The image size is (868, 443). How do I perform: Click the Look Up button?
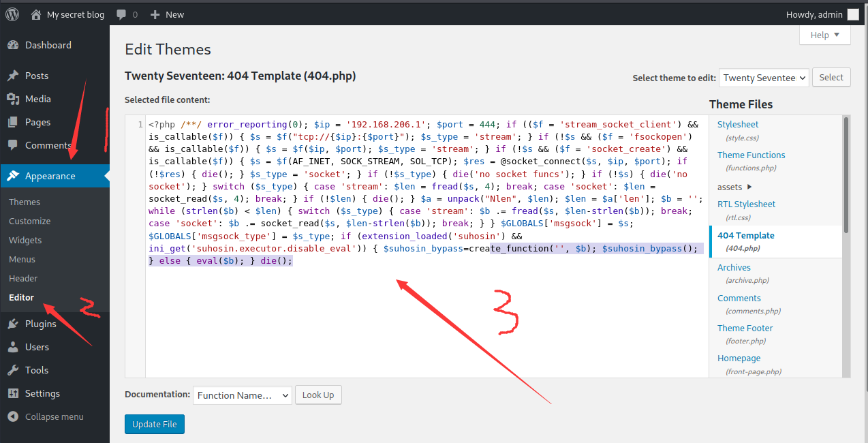[318, 395]
